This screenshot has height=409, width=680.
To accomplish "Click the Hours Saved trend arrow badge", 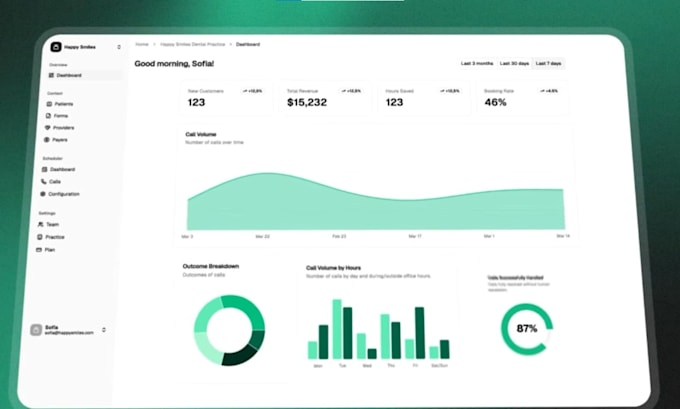I will pos(449,91).
